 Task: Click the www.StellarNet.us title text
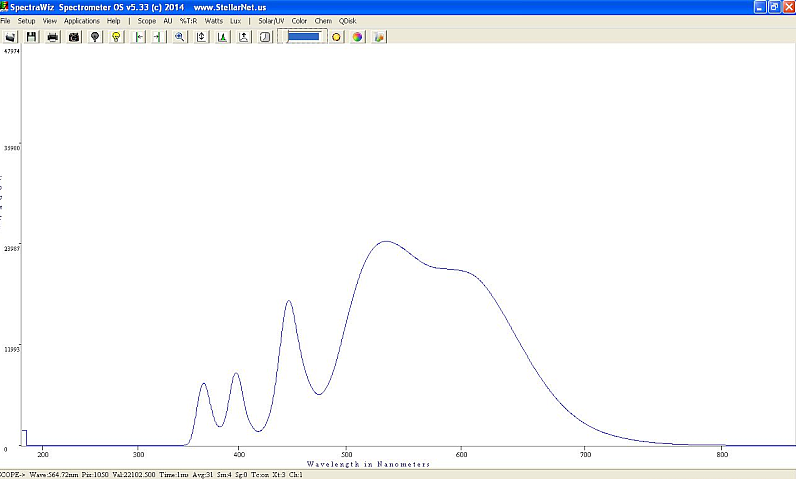(x=230, y=7)
